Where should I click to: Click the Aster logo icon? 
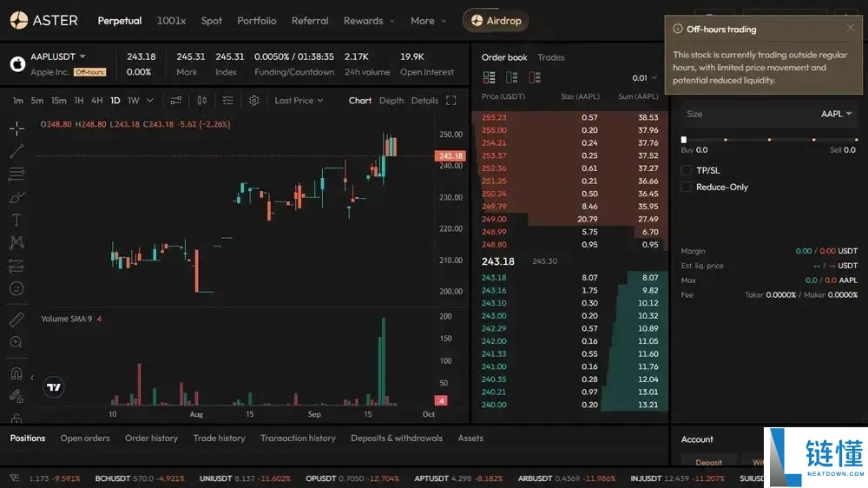tap(19, 21)
